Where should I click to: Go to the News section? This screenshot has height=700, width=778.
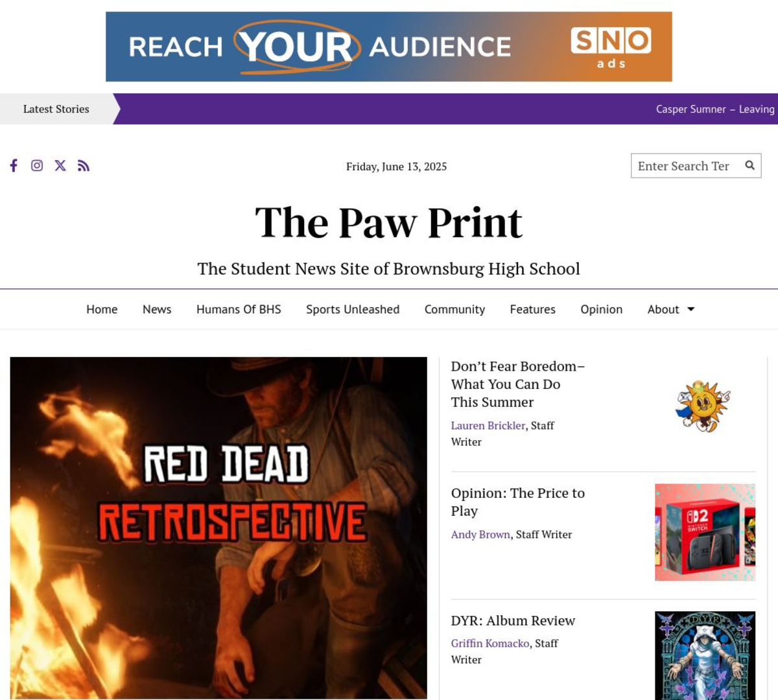coord(157,309)
